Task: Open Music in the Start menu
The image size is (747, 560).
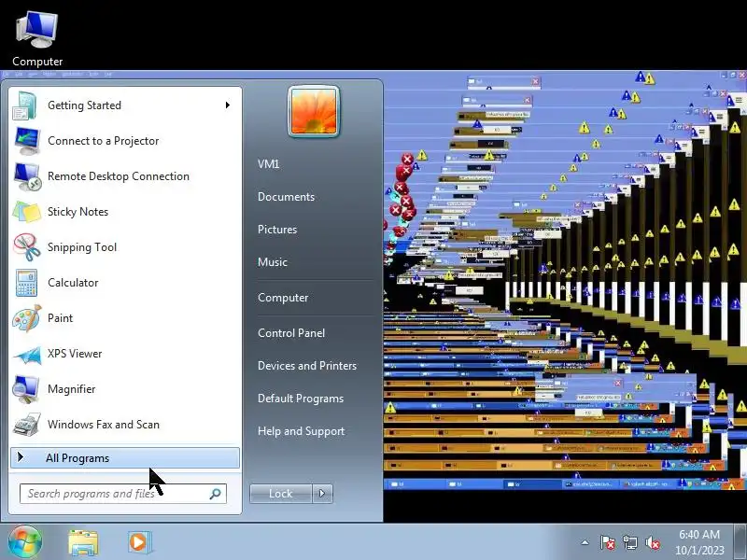Action: click(273, 262)
